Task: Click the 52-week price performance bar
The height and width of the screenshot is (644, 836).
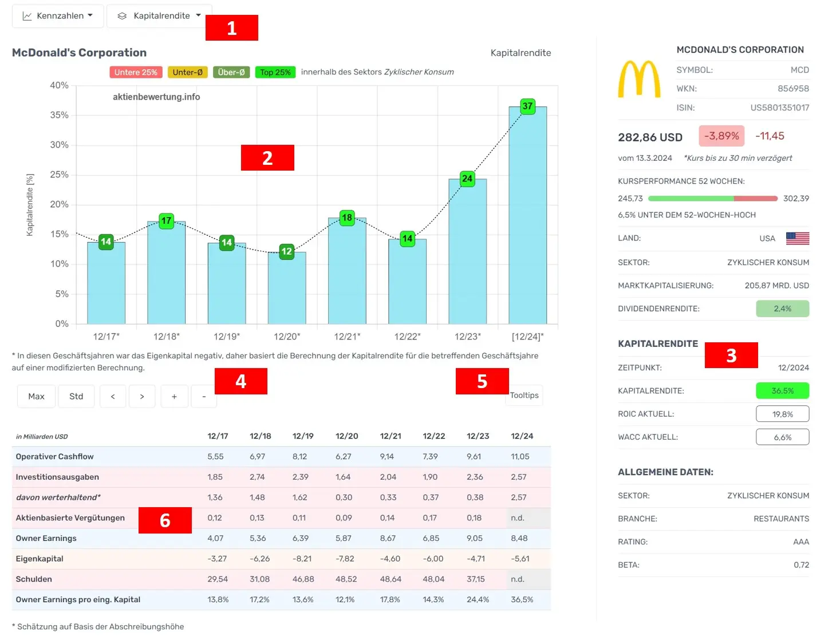Action: pos(713,199)
